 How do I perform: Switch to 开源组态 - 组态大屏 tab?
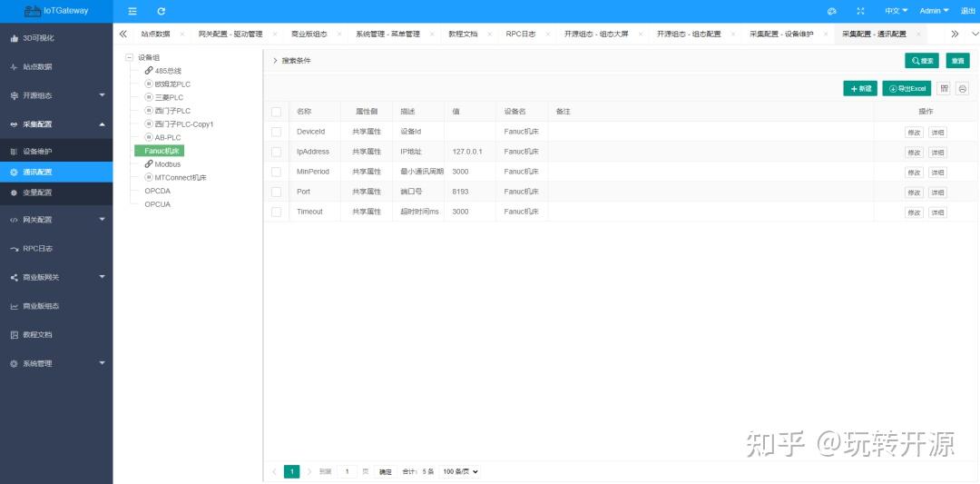pos(596,34)
